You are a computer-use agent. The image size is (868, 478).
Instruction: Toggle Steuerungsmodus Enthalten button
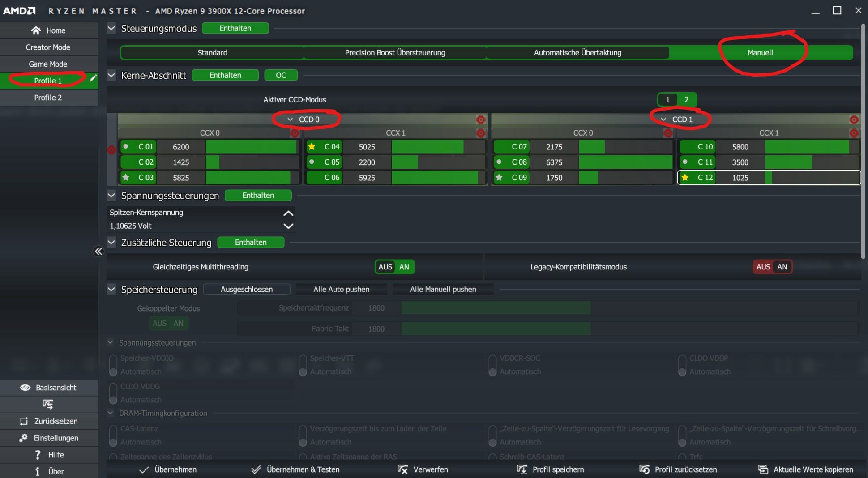235,28
